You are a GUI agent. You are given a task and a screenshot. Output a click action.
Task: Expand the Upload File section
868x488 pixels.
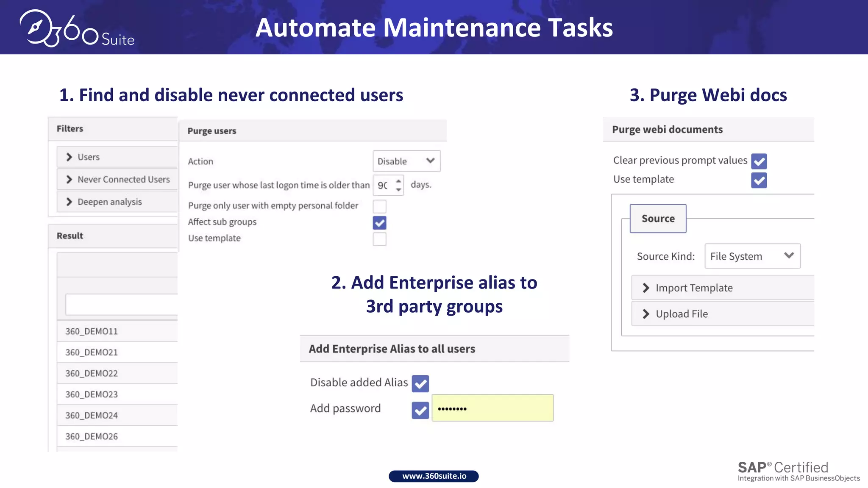point(723,314)
